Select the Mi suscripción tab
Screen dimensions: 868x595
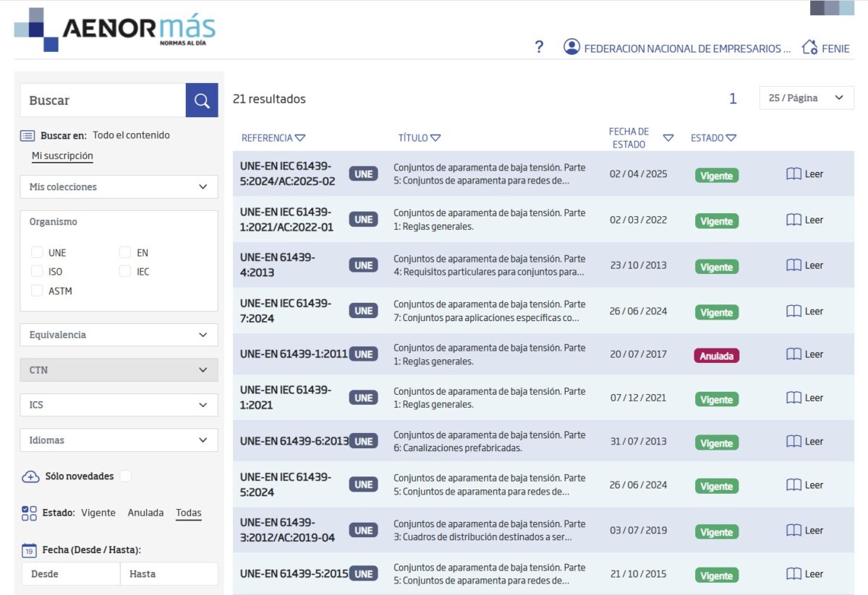click(x=62, y=155)
